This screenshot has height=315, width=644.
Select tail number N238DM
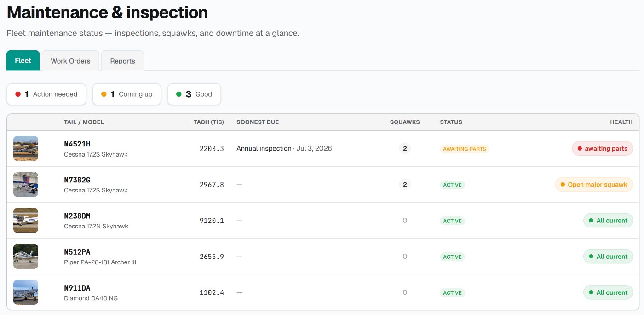pyautogui.click(x=77, y=216)
